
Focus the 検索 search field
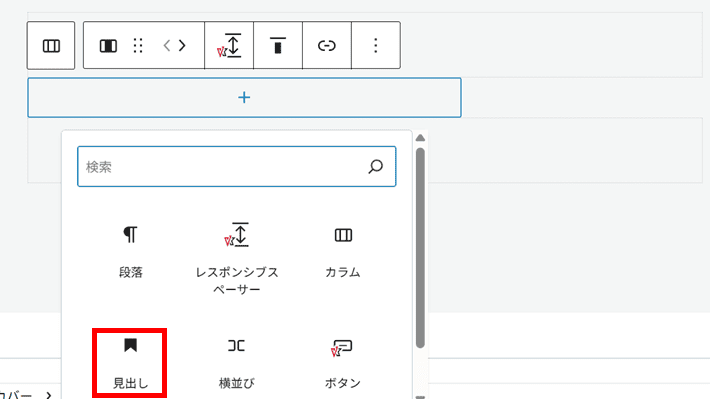[237, 166]
